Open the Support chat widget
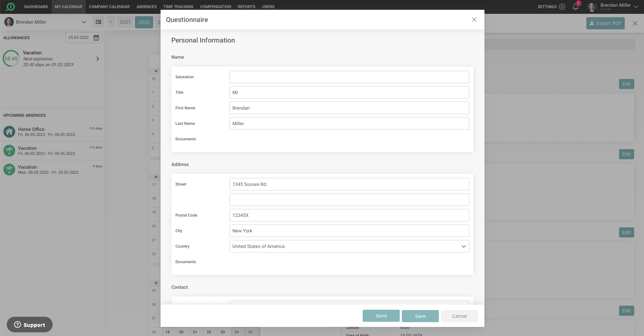644x336 pixels. [30, 325]
